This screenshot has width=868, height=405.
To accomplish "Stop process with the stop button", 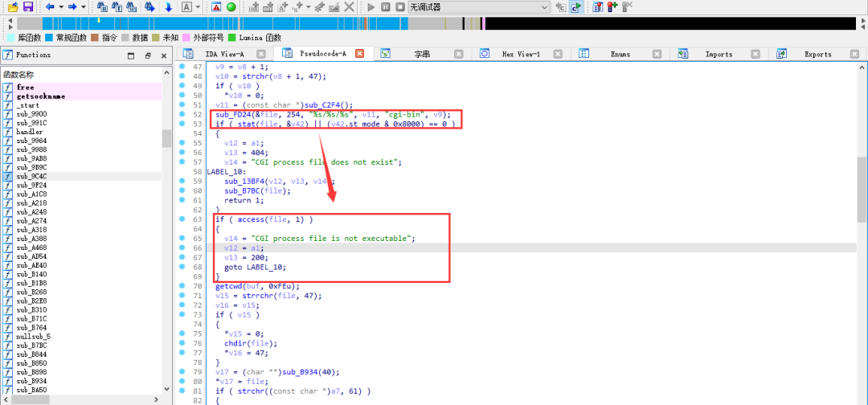I will 399,6.
